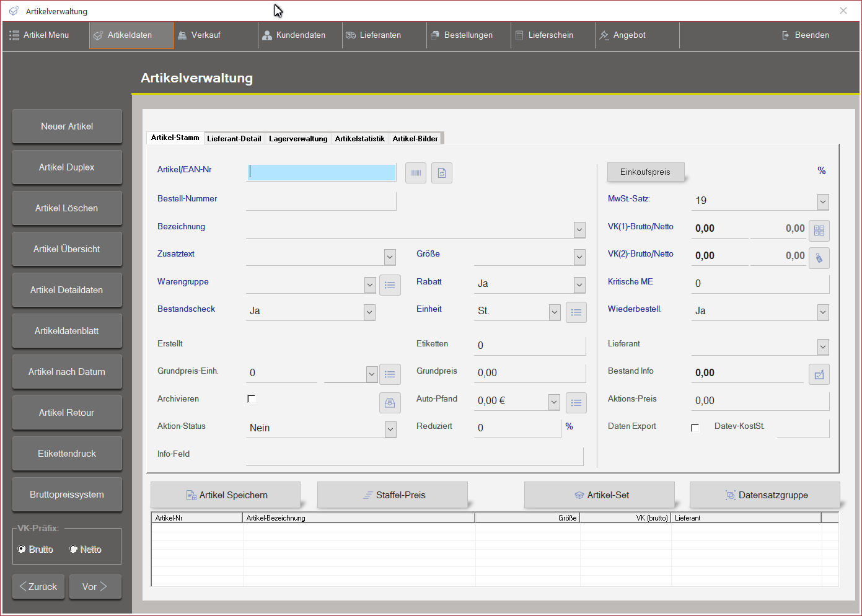Enable the Daten Export checkbox

tap(695, 428)
